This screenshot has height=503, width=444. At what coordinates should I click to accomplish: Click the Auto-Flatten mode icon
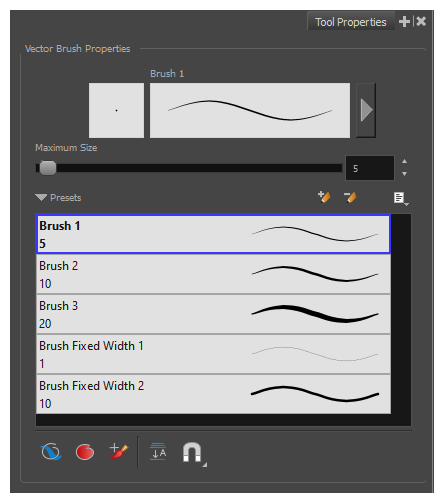point(158,452)
